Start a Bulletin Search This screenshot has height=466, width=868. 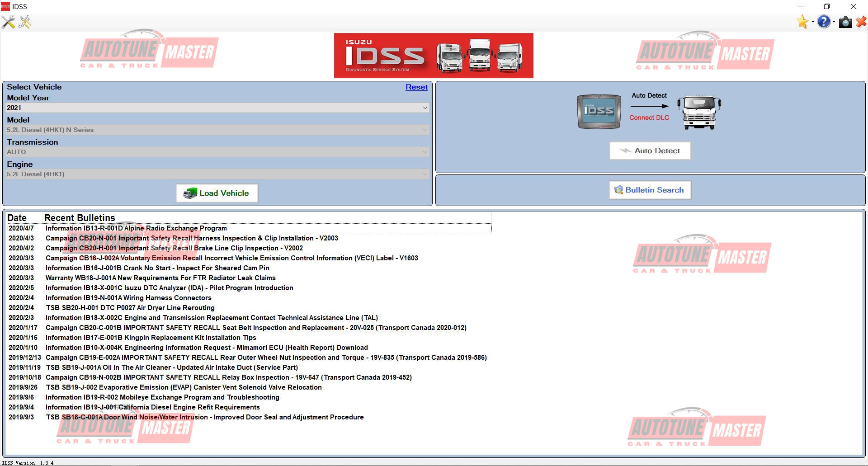pos(650,190)
